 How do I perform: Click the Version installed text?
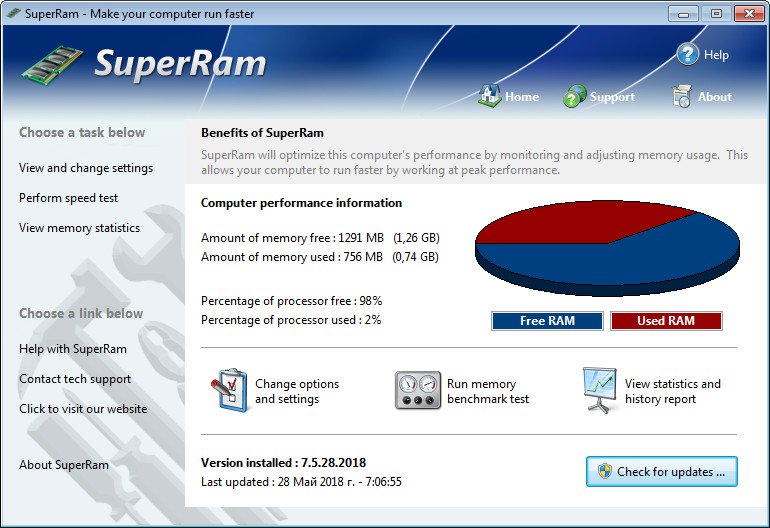[x=283, y=463]
